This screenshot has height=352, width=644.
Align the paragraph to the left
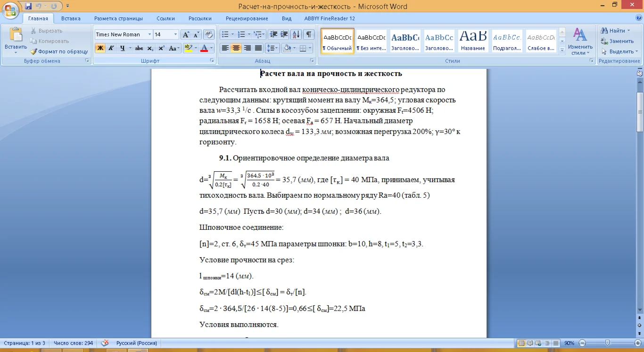tap(225, 48)
